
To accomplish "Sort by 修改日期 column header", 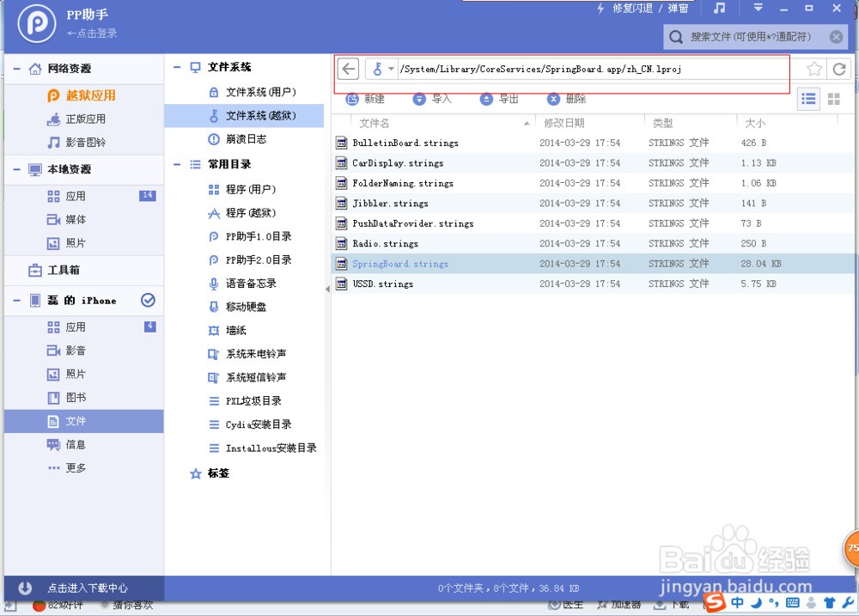I will tap(564, 124).
